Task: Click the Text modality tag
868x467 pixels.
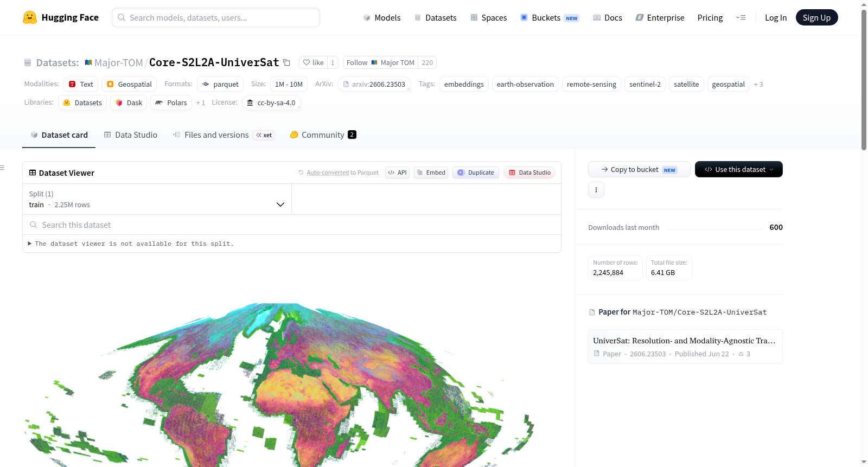Action: 81,85
